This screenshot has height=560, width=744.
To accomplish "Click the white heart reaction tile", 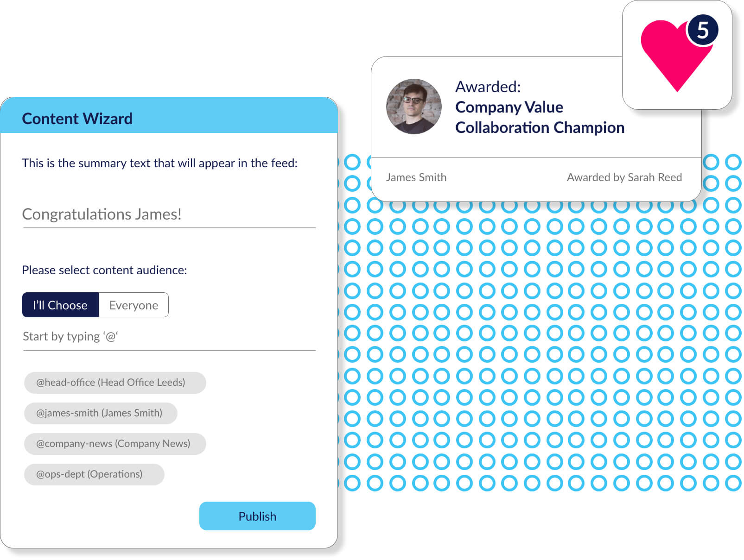I will tap(677, 55).
